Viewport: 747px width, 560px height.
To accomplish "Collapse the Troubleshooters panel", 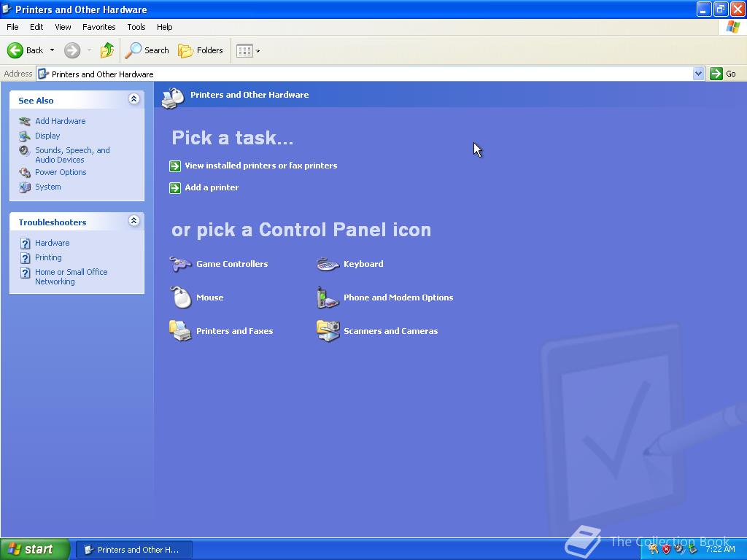I will [x=134, y=221].
